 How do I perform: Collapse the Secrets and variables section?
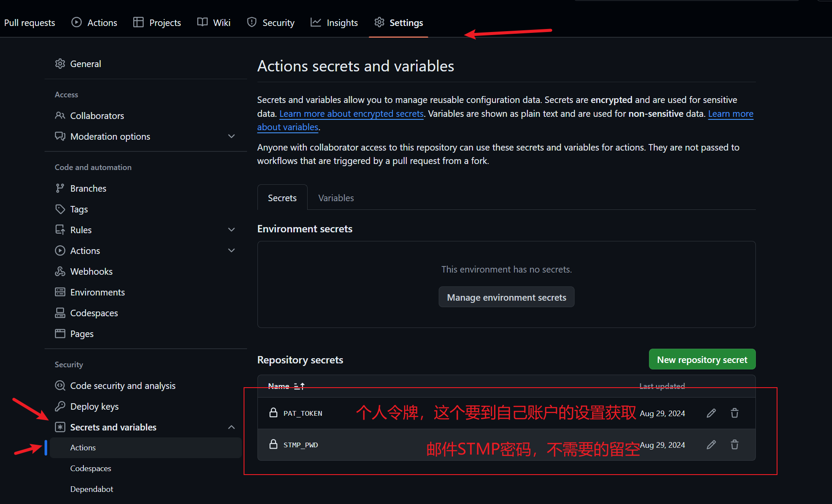click(x=231, y=427)
